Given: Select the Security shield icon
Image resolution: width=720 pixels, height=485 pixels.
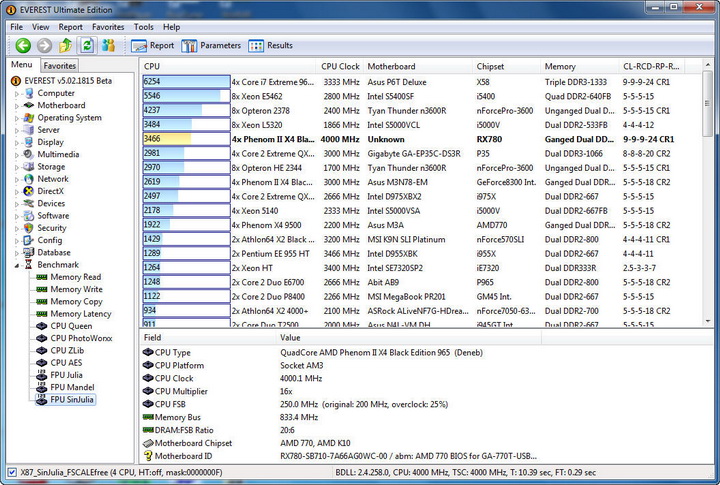Looking at the screenshot, I should coord(29,228).
